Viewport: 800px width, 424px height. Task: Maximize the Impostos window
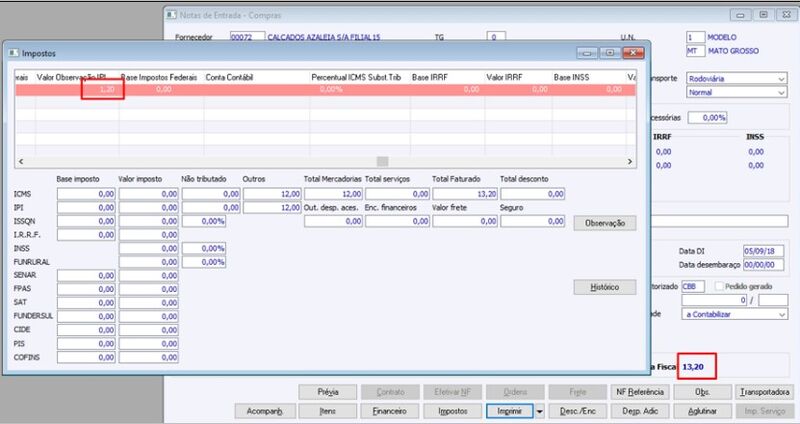pos(610,53)
